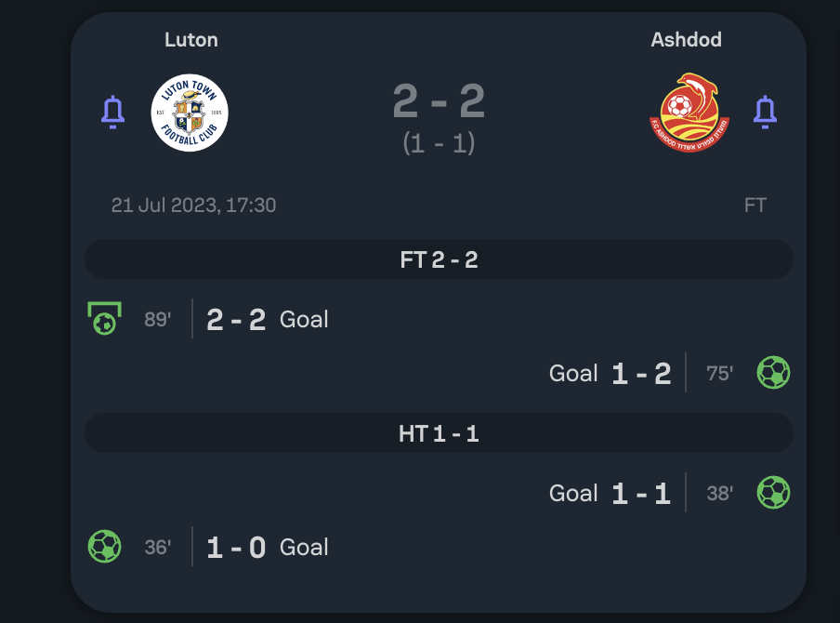Click the match date 21 Jul 2023

click(193, 205)
